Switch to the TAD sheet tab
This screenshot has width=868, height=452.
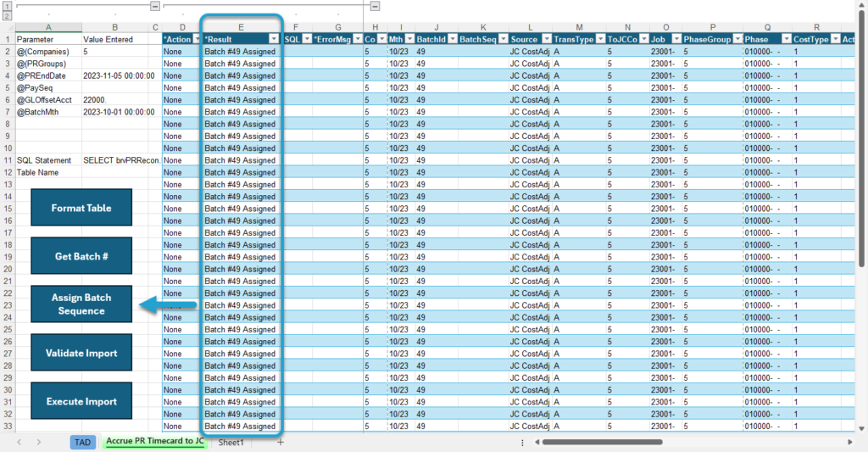pos(82,442)
